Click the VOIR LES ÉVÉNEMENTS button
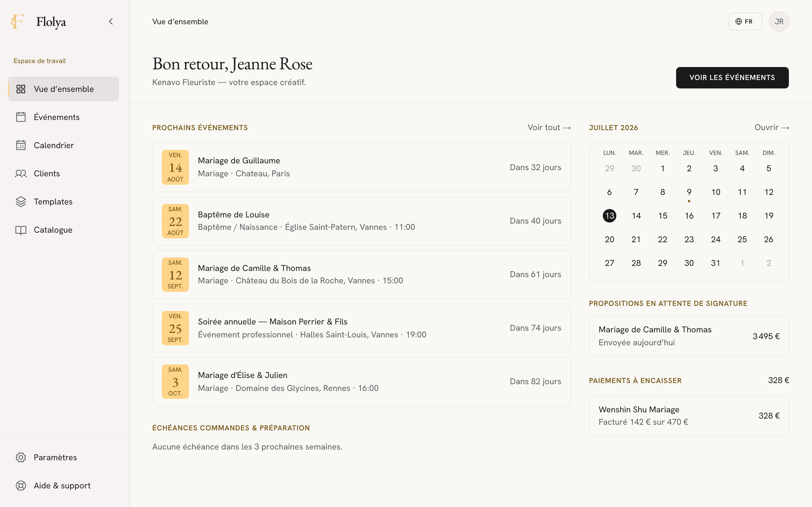 [732, 77]
